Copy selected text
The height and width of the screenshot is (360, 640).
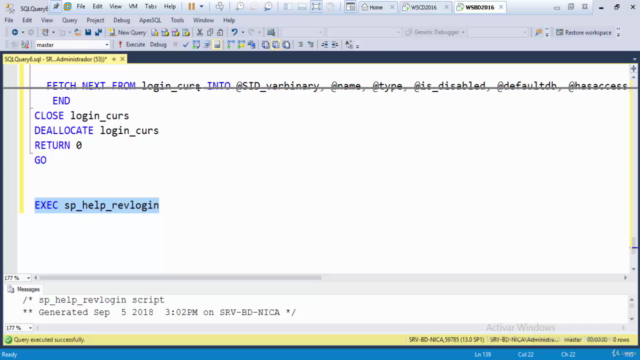point(210,32)
